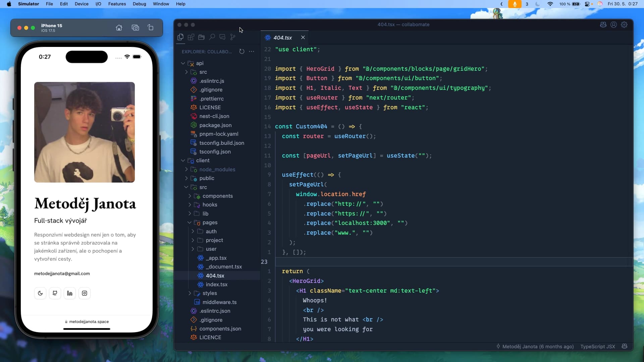Image resolution: width=644 pixels, height=362 pixels.
Task: Close the 404.tsx editor tab
Action: click(303, 38)
